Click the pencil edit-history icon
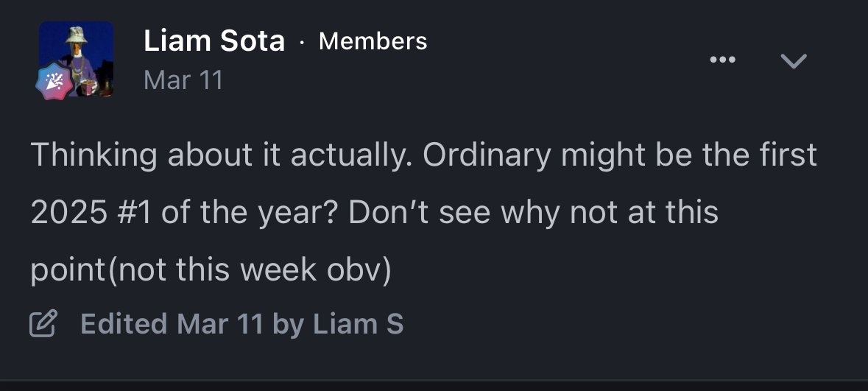The height and width of the screenshot is (391, 868). pos(43,323)
